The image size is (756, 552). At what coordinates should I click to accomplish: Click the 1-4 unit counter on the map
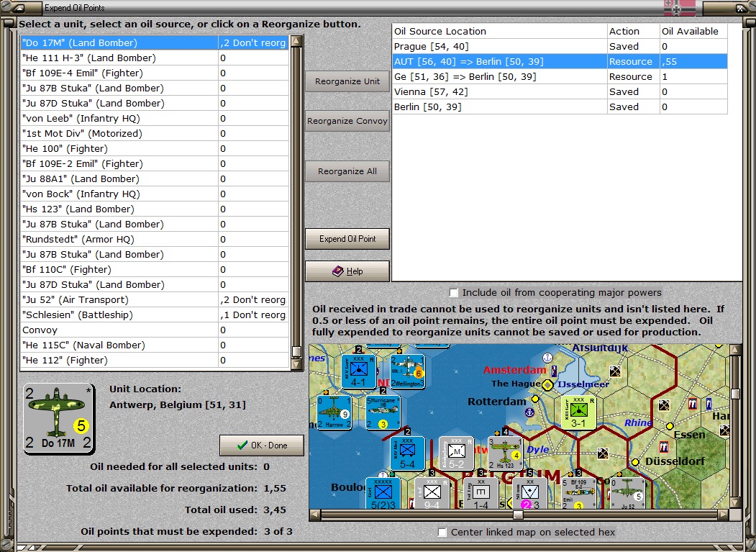point(481,493)
